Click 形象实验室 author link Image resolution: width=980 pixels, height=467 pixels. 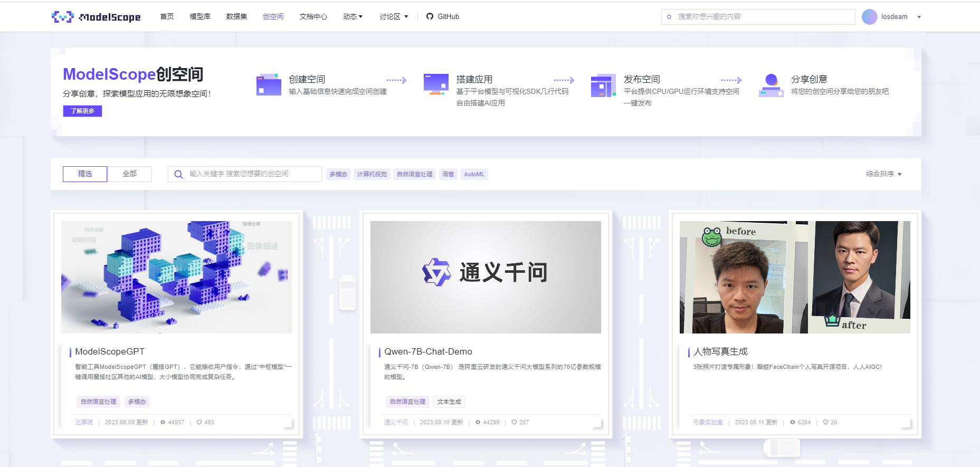[x=708, y=422]
